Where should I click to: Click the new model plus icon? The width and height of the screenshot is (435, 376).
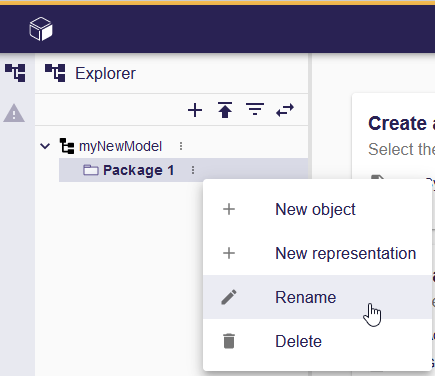click(195, 110)
